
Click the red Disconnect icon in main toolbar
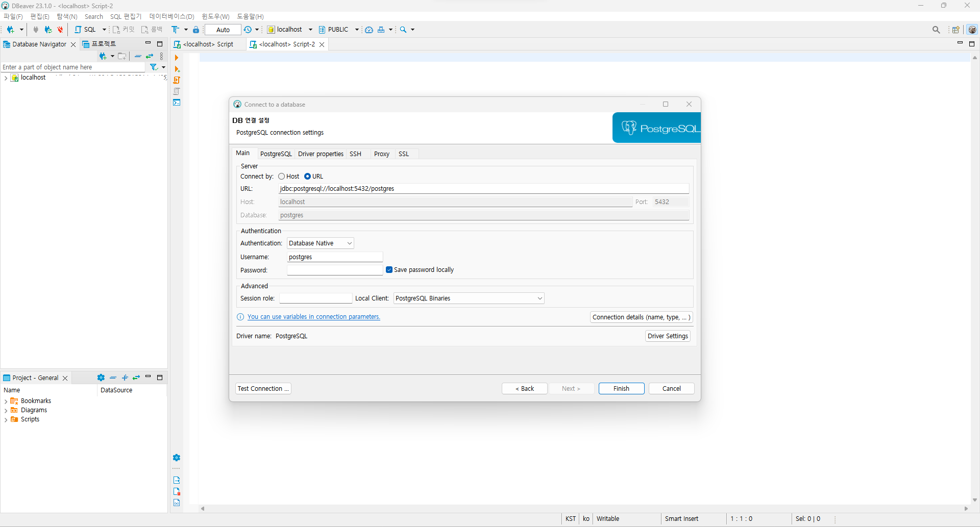(60, 30)
